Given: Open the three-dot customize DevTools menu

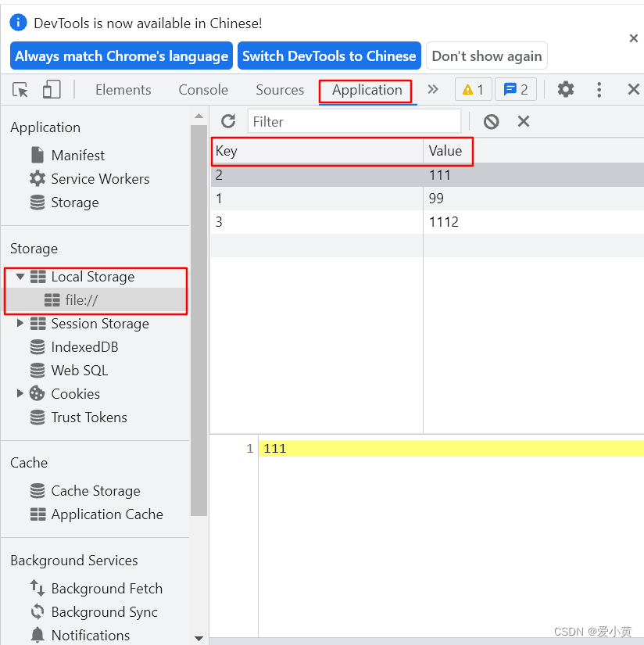Looking at the screenshot, I should 599,89.
